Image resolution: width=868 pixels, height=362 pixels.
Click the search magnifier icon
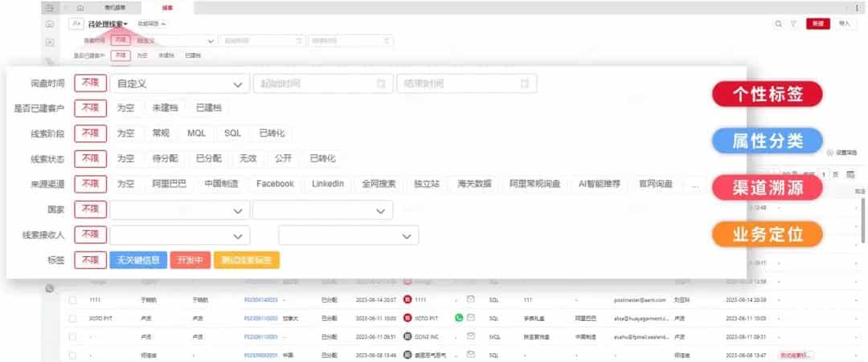coord(778,24)
